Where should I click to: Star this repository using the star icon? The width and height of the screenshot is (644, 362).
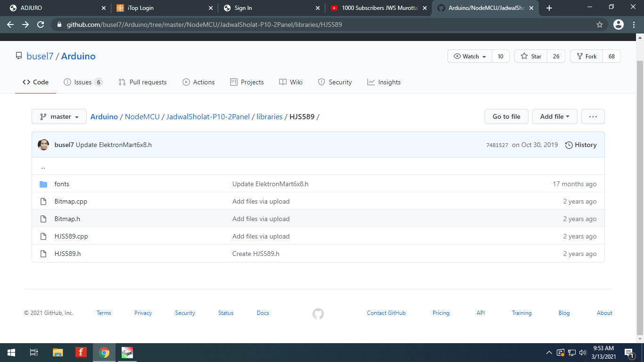coord(524,56)
